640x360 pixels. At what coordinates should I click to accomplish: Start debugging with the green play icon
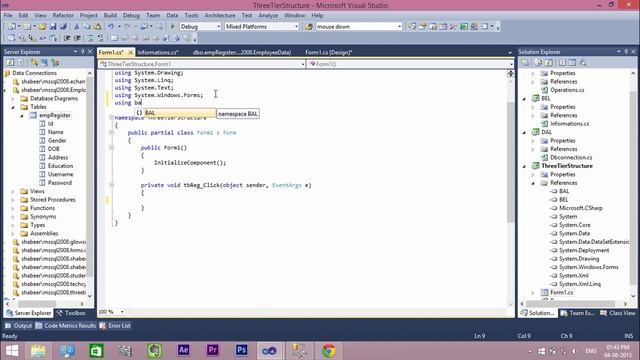(x=172, y=27)
